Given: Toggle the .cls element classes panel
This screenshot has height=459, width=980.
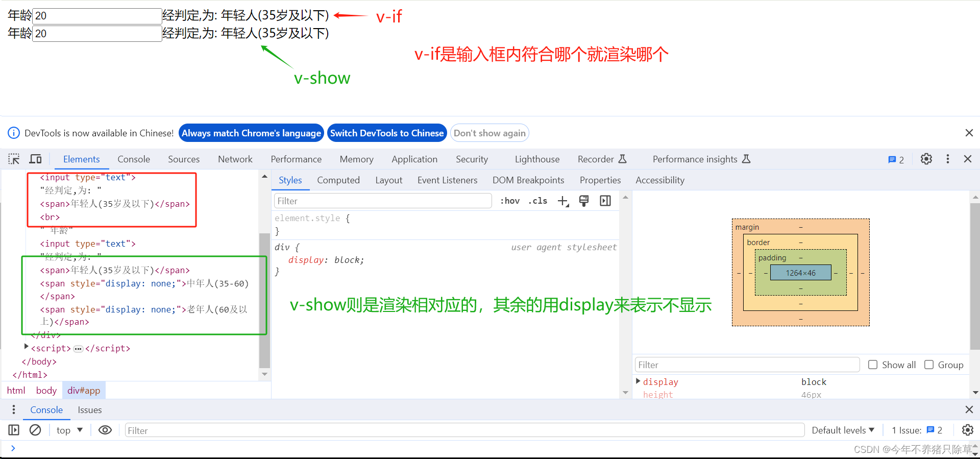Looking at the screenshot, I should pyautogui.click(x=537, y=201).
